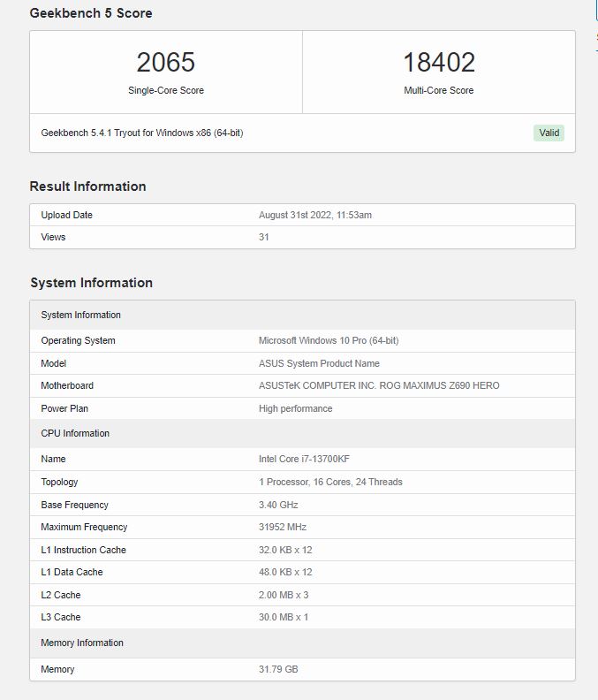Select Intel Core i7-13700KF CPU name

coord(304,459)
